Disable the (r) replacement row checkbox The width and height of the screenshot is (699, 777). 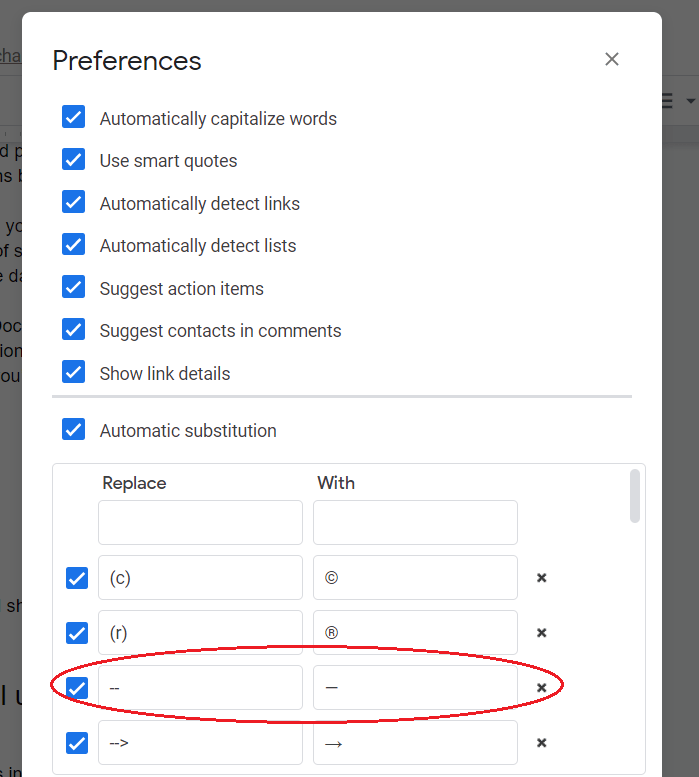click(77, 633)
